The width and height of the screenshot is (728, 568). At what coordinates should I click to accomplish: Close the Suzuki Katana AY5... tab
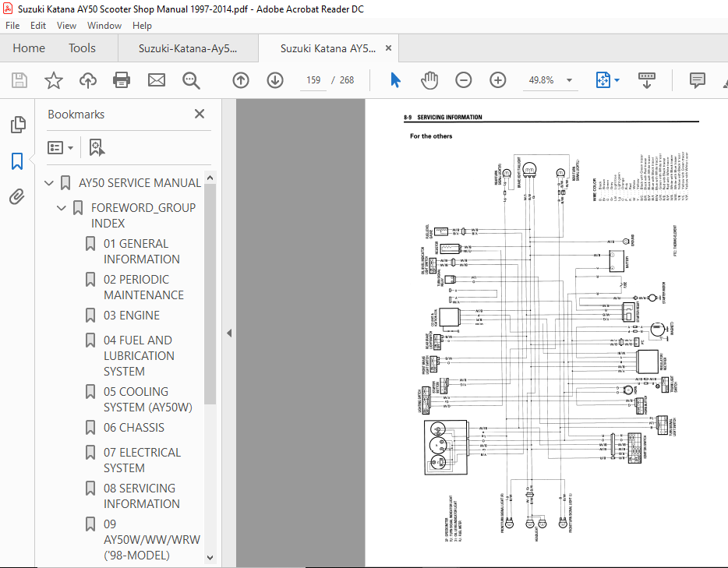click(x=389, y=48)
